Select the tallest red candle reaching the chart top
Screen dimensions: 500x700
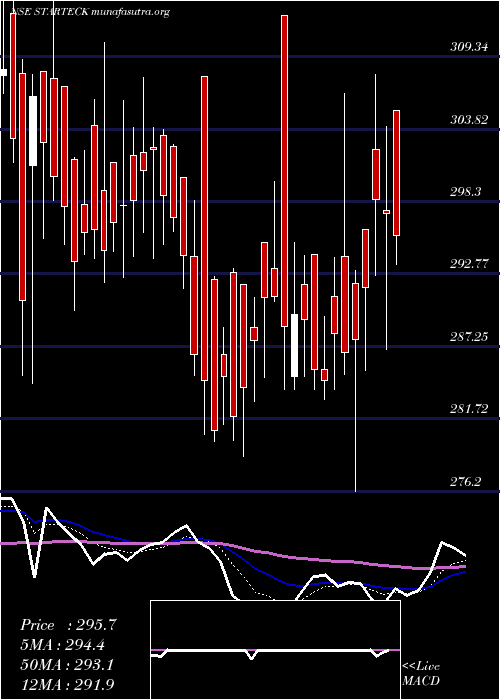tap(284, 171)
